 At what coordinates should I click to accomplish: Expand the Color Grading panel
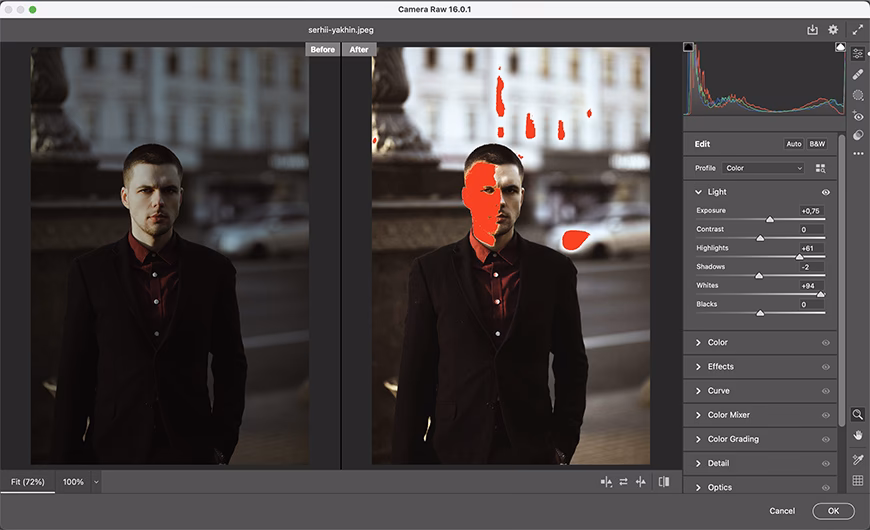(x=699, y=440)
